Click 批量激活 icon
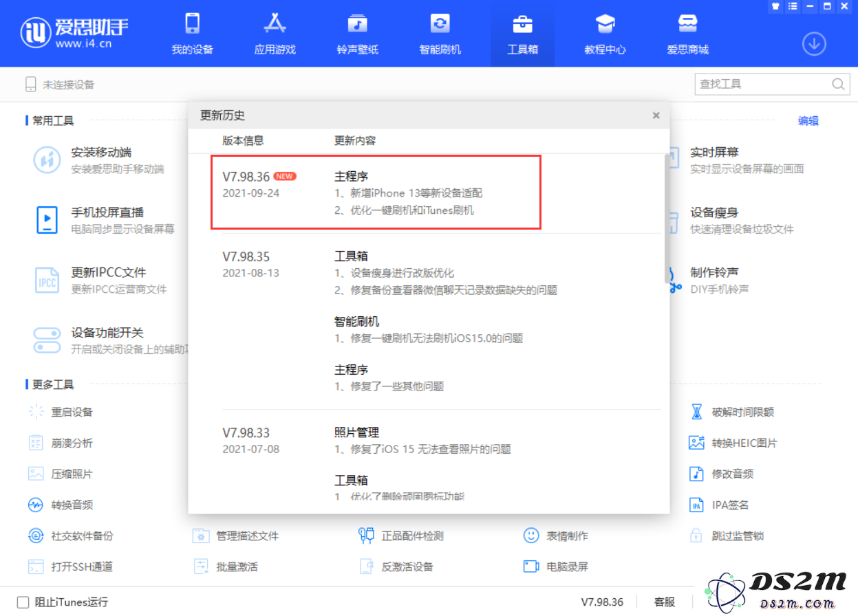Screen dimensions: 858x616 201,566
